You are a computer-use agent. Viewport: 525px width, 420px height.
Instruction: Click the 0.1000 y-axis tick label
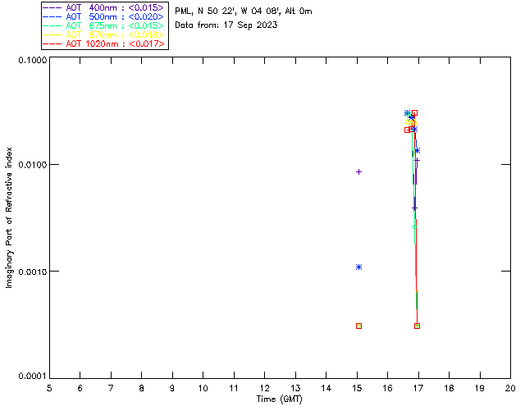point(33,60)
